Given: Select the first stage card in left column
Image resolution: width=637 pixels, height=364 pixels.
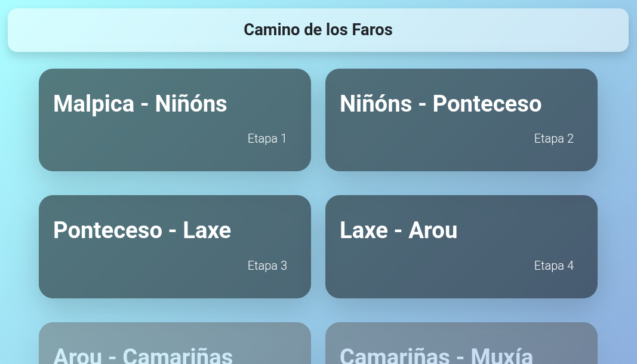Looking at the screenshot, I should click(x=174, y=119).
